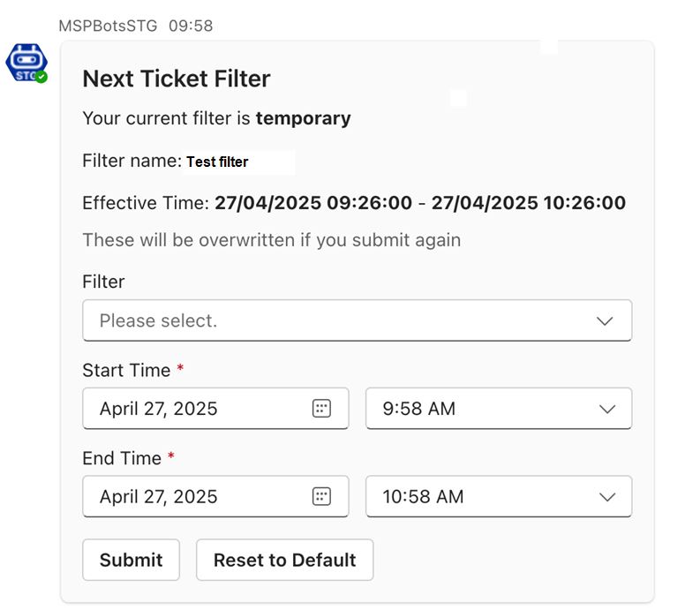
Task: Open the End Time calendar picker icon
Action: 321,497
